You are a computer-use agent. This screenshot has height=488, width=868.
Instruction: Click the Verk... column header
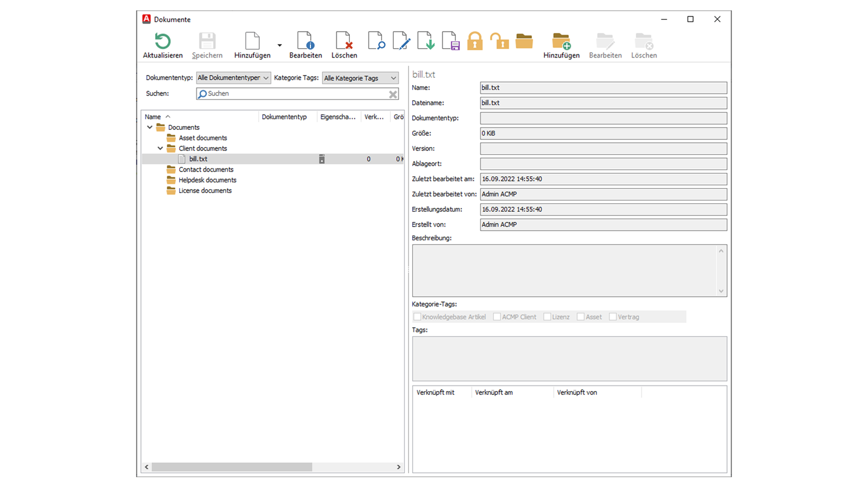click(x=375, y=117)
